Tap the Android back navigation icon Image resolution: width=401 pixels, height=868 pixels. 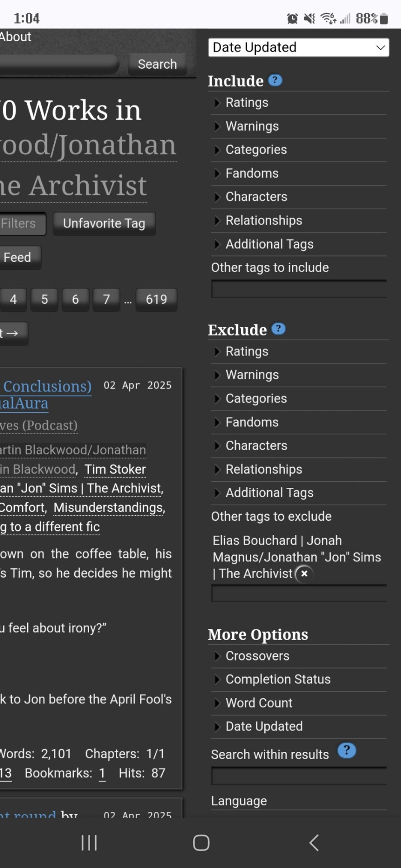[314, 843]
